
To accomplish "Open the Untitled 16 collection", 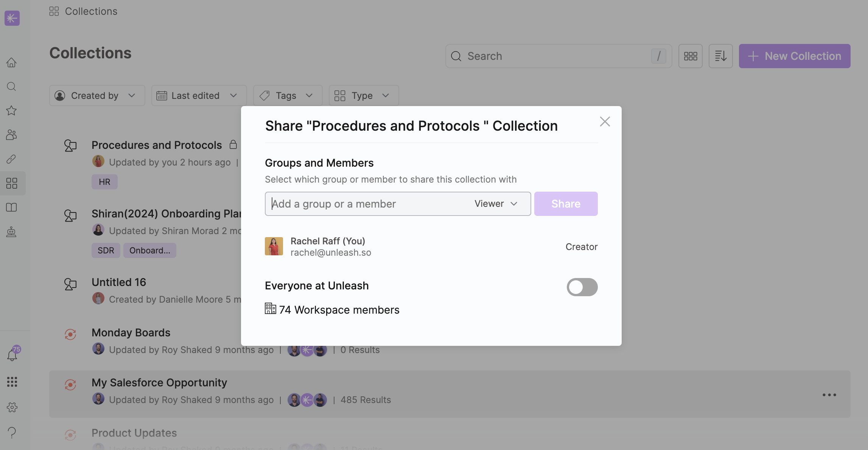I will 119,282.
